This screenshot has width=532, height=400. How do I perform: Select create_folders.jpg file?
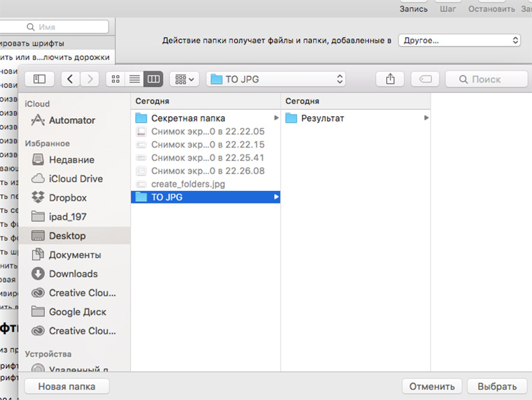(205, 184)
